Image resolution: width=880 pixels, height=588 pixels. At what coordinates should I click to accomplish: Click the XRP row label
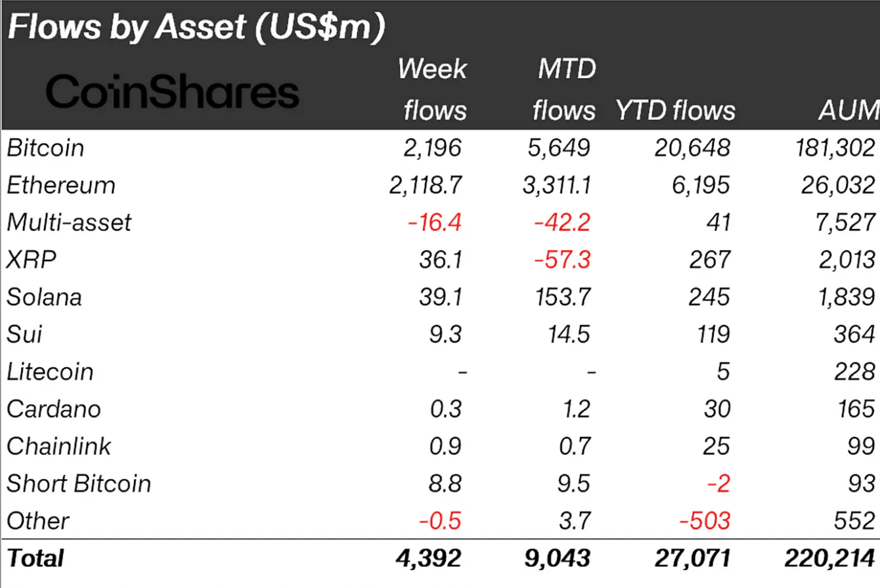31,260
